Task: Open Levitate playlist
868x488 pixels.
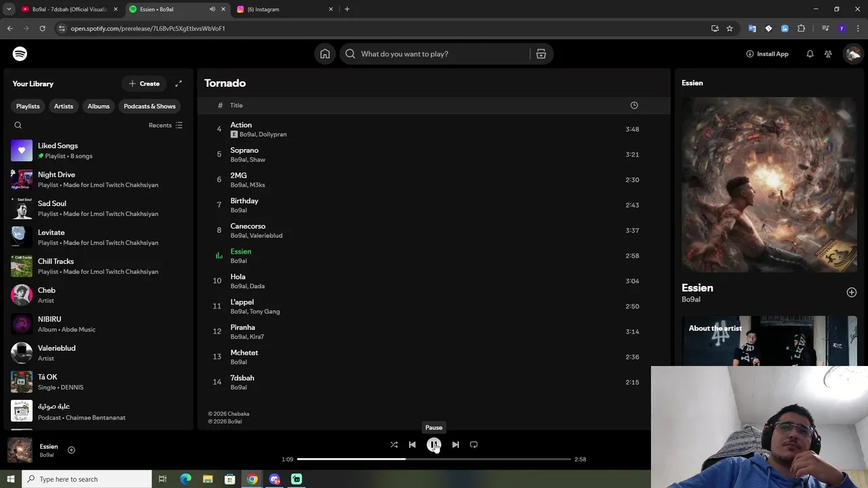Action: point(97,237)
